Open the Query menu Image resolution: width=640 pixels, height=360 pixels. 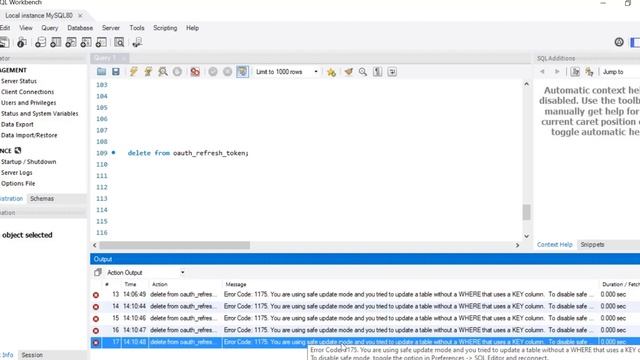click(x=50, y=28)
